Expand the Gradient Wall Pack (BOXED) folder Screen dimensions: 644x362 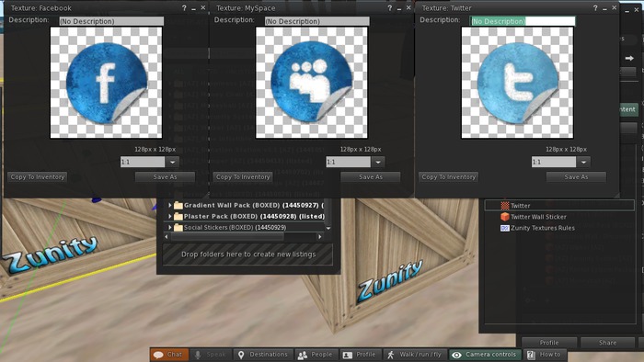170,205
